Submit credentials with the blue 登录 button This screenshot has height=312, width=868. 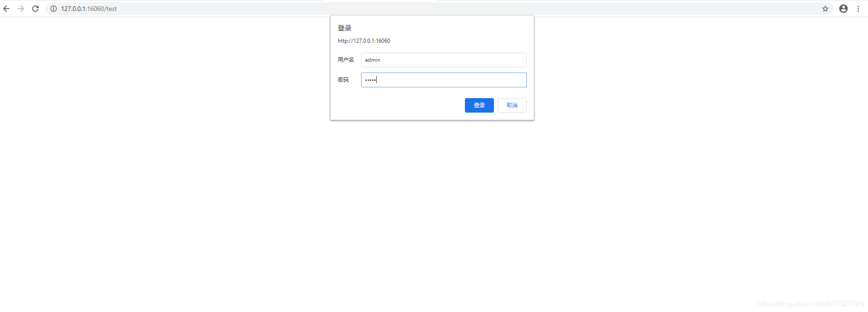click(x=479, y=105)
